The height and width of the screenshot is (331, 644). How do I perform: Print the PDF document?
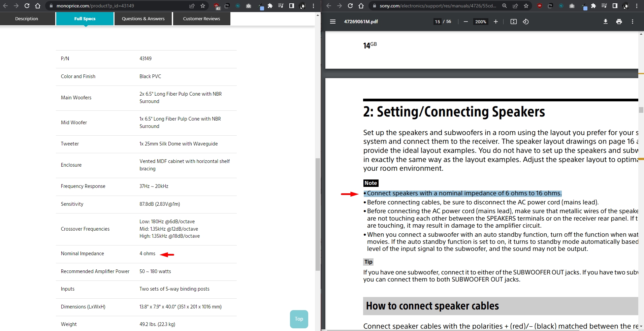[x=619, y=22]
